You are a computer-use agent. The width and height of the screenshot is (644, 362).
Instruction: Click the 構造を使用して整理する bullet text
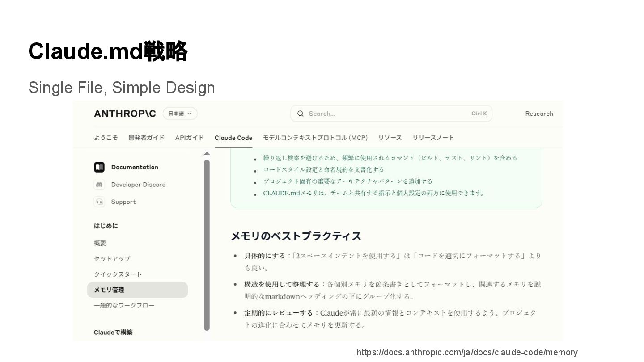[282, 284]
